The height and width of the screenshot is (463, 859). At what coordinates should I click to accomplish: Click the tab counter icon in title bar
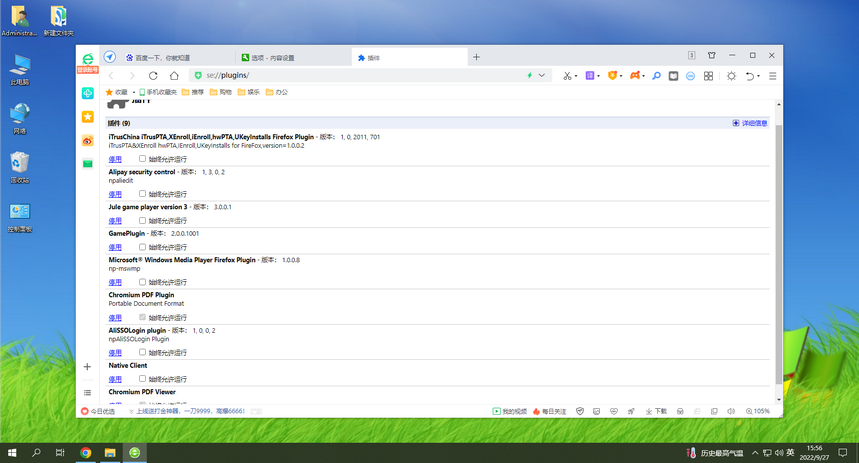tap(691, 55)
